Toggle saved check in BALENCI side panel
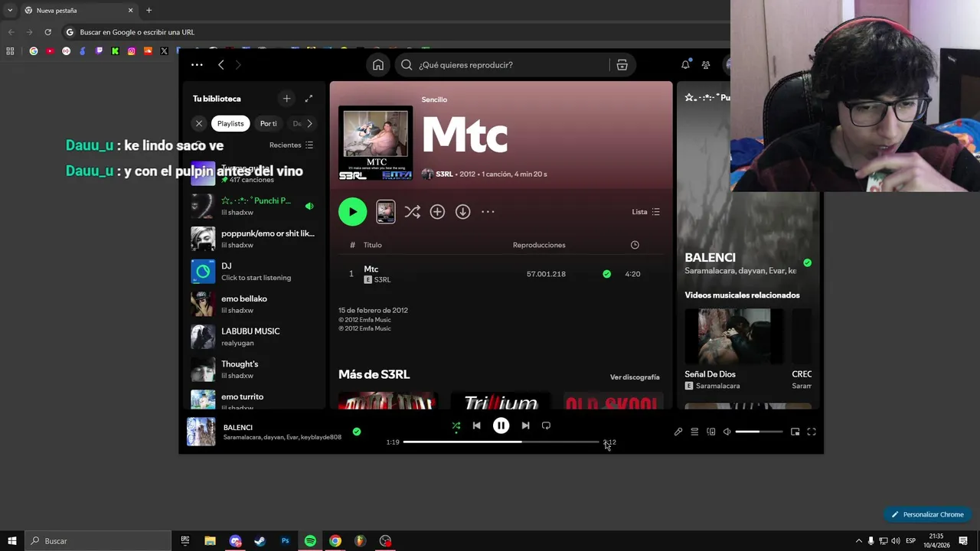This screenshot has height=551, width=980. 807,262
